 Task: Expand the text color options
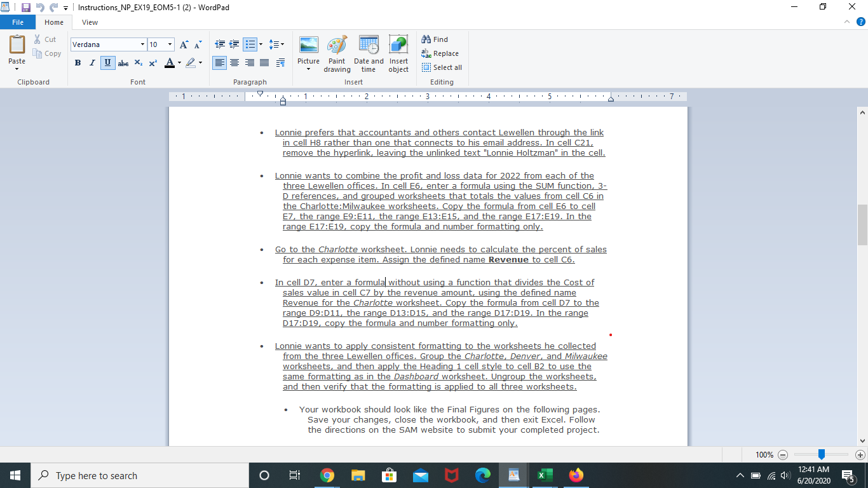[178, 63]
